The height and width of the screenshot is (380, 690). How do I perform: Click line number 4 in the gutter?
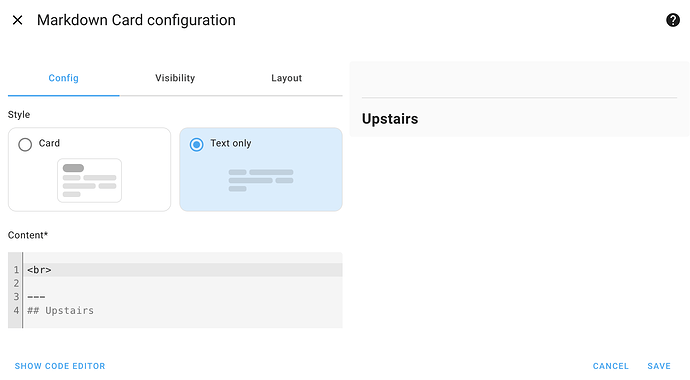coord(16,311)
